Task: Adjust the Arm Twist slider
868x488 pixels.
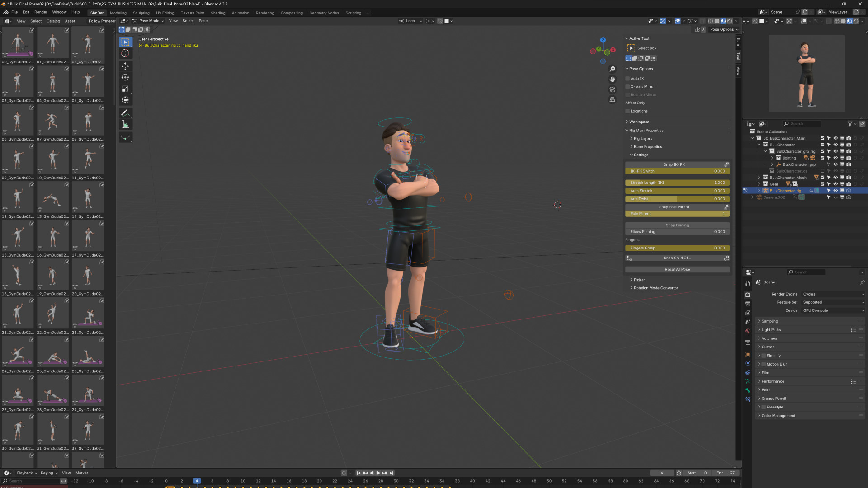Action: [x=677, y=199]
